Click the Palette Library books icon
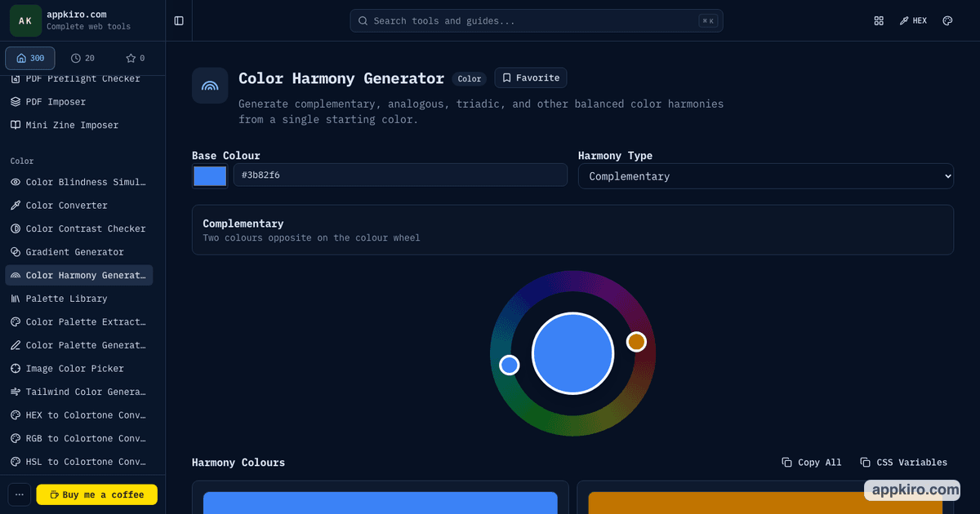 point(16,299)
